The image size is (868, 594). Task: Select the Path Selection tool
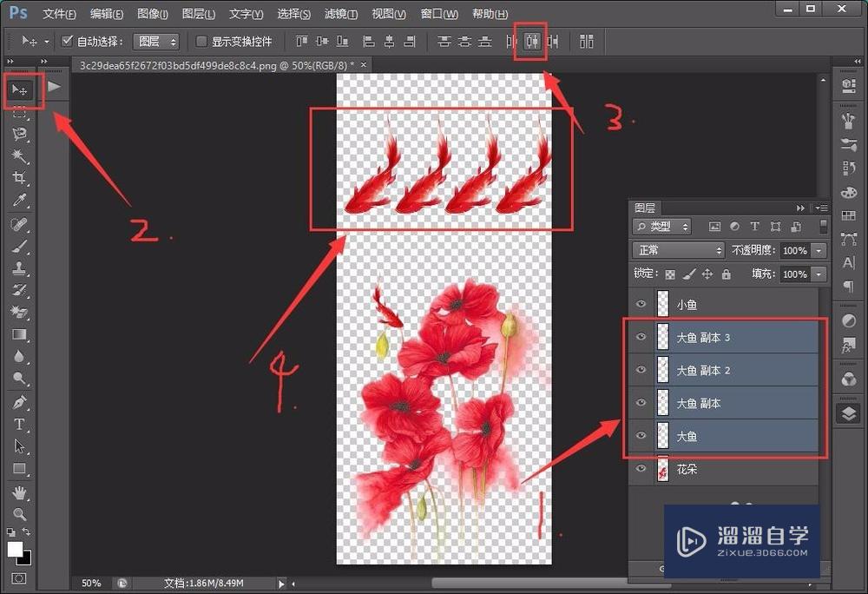click(x=19, y=446)
